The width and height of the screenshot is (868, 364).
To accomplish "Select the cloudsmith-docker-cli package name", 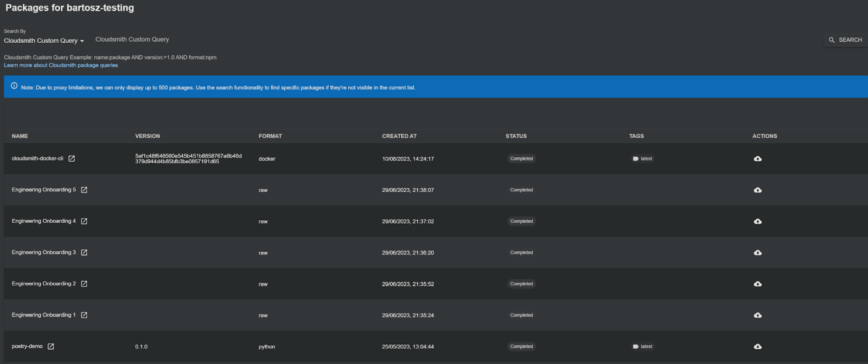I will (37, 158).
